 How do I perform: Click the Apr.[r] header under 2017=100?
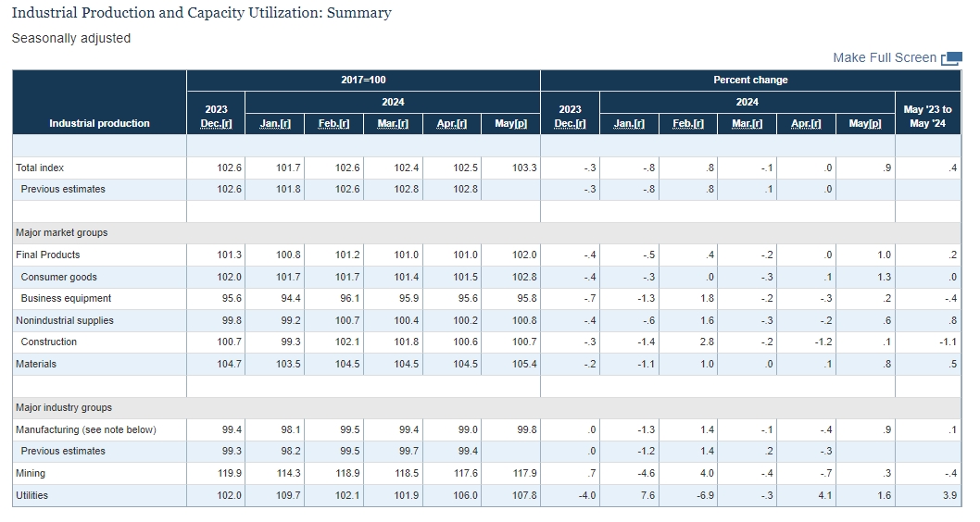point(452,124)
